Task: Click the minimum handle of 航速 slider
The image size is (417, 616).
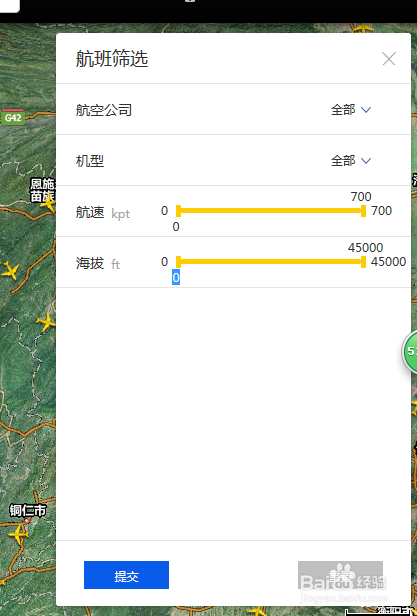Action: point(178,211)
